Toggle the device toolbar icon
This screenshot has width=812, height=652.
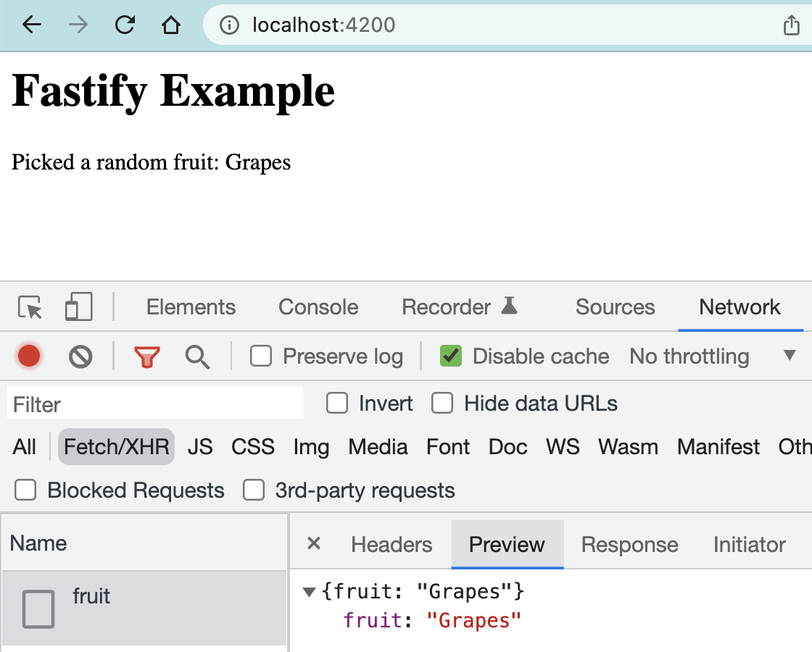[79, 306]
